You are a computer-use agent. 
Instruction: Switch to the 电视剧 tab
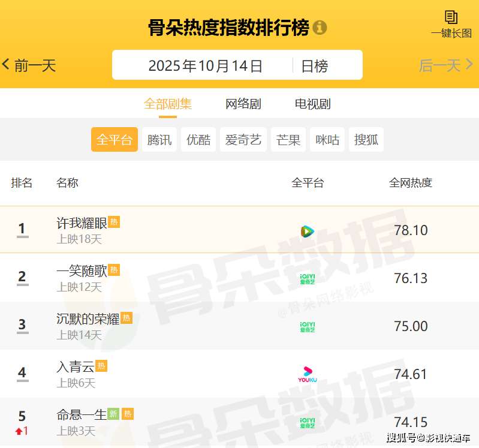(x=312, y=104)
